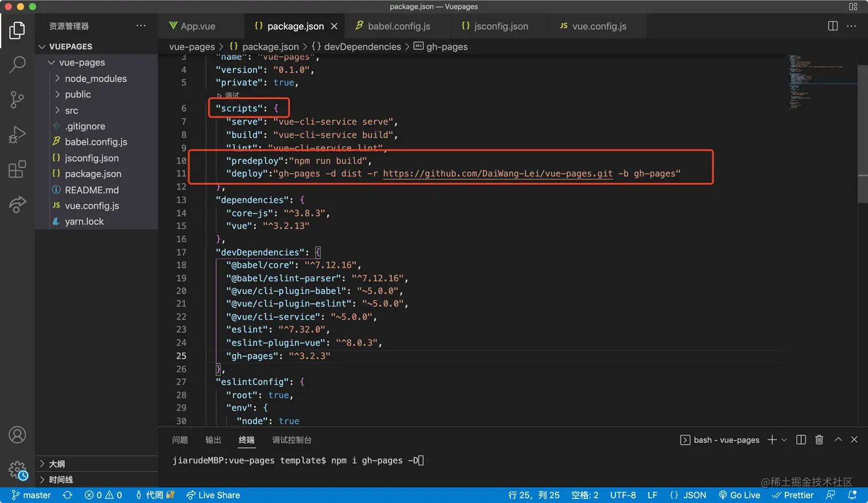Close the package.json editor tab
The width and height of the screenshot is (868, 503).
pyautogui.click(x=334, y=26)
